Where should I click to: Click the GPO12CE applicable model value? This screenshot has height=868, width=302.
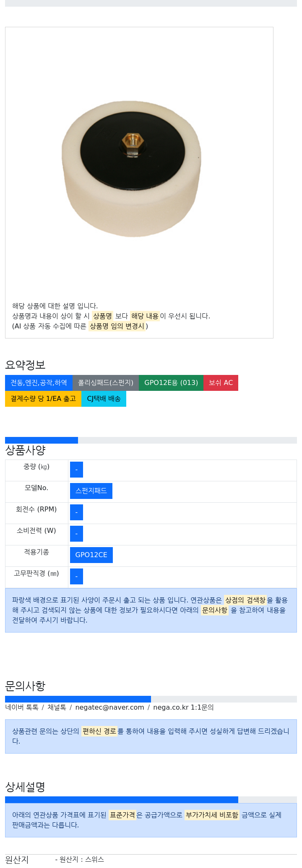coord(91,555)
